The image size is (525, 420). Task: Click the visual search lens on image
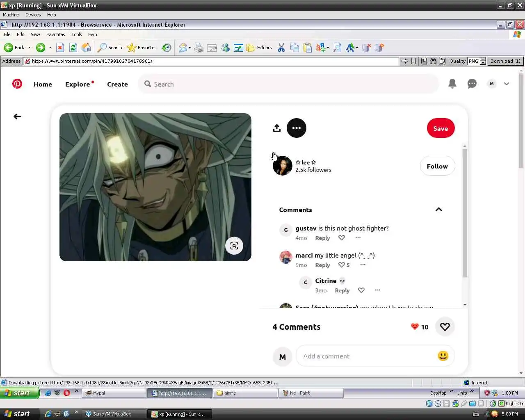point(234,246)
